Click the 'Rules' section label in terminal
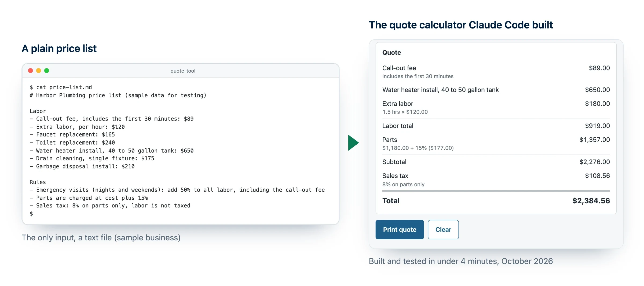This screenshot has width=644, height=286. point(38,182)
